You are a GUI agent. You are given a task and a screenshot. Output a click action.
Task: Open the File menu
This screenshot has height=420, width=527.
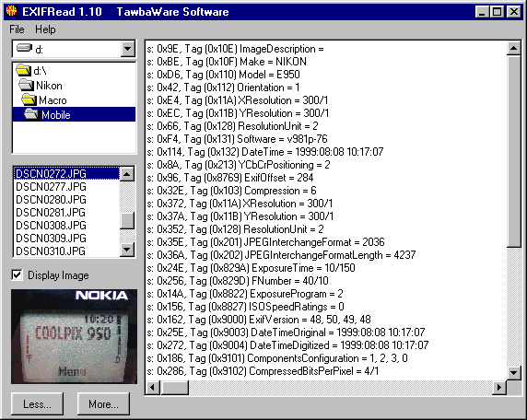(x=17, y=29)
